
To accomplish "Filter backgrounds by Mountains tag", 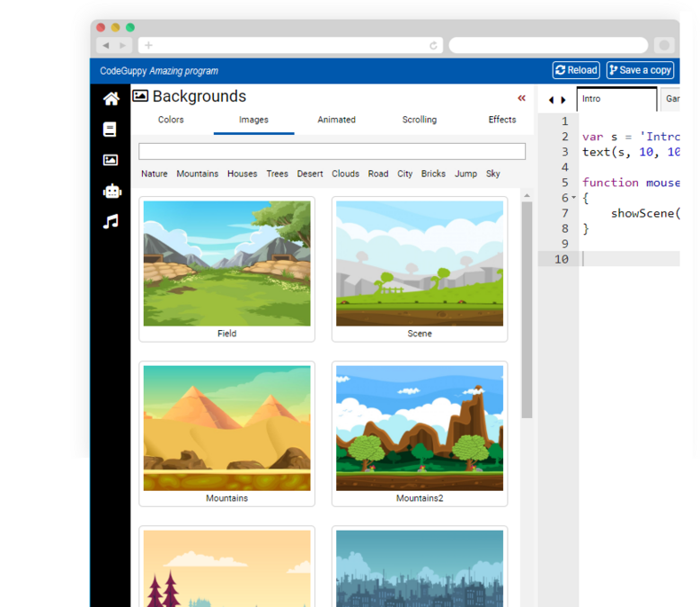I will click(x=197, y=174).
